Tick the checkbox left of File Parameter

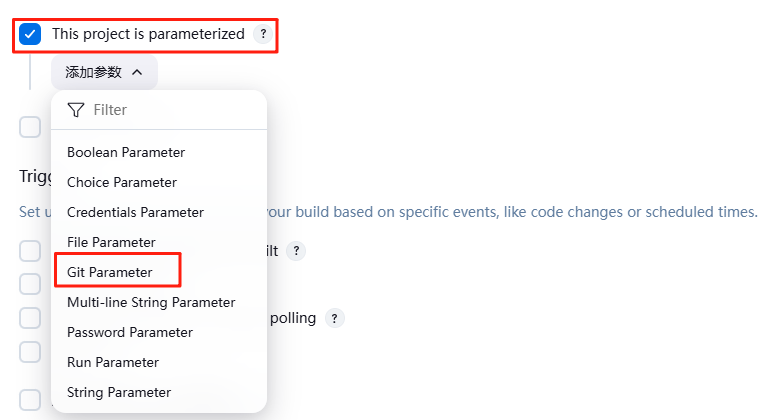[x=30, y=251]
